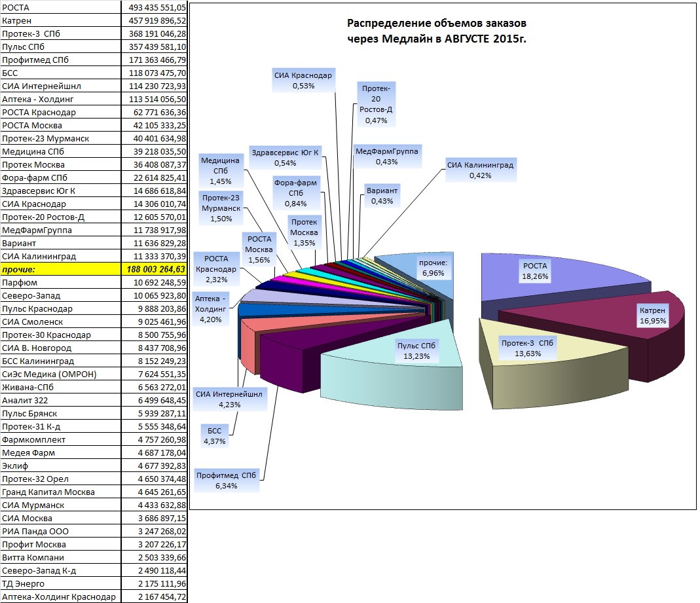Image resolution: width=700 pixels, height=603 pixels.
Task: Select the 'БСС 4,37%' data label
Action: pyautogui.click(x=214, y=436)
